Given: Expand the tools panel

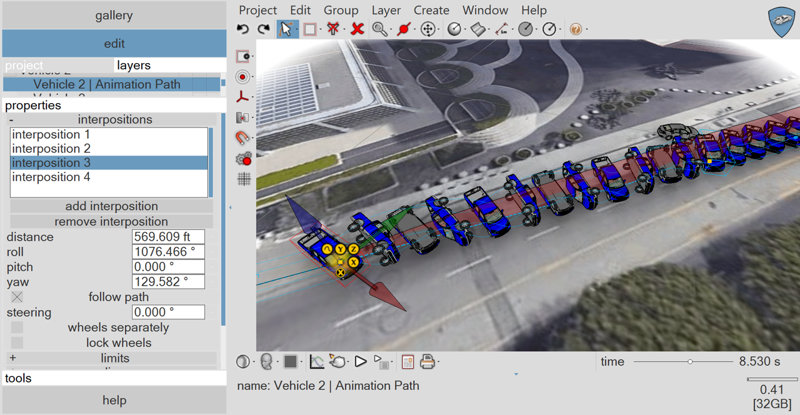Looking at the screenshot, I should click(114, 378).
